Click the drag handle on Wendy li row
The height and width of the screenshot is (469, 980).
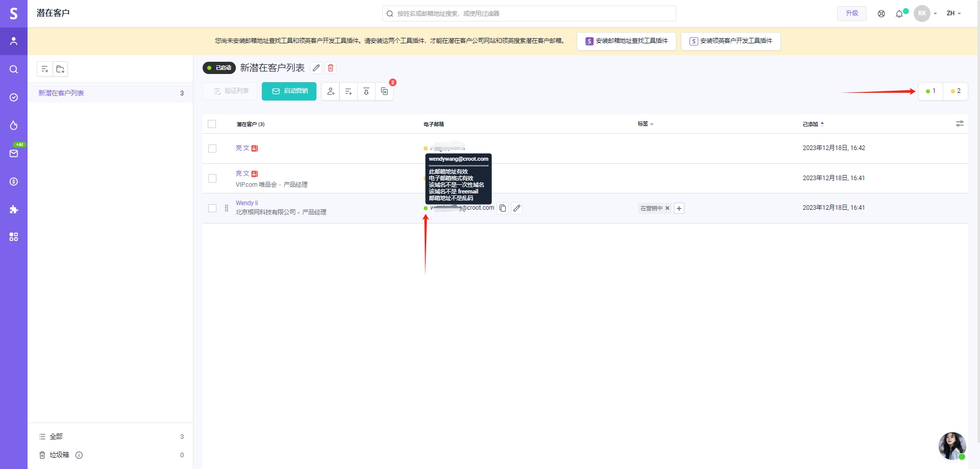coord(227,208)
